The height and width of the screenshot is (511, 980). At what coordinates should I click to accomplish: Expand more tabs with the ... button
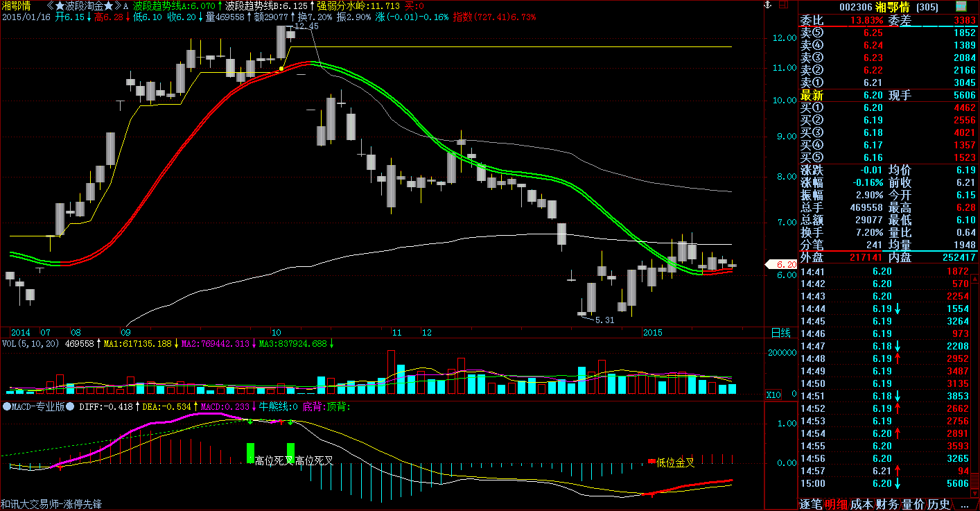pyautogui.click(x=963, y=504)
